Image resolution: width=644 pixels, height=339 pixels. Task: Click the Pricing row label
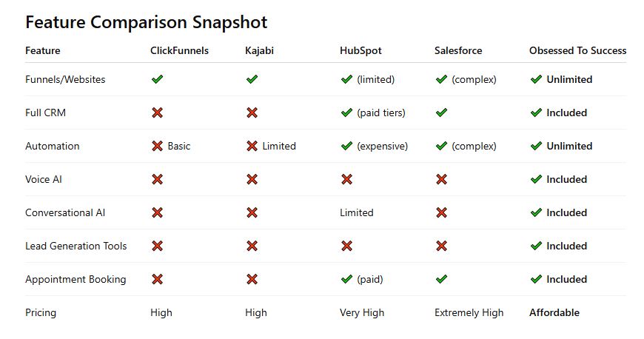(41, 312)
